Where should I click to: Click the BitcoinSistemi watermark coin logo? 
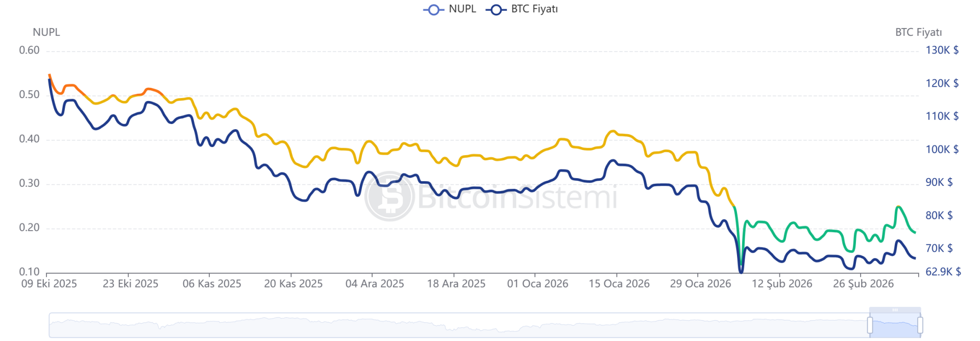click(x=389, y=197)
